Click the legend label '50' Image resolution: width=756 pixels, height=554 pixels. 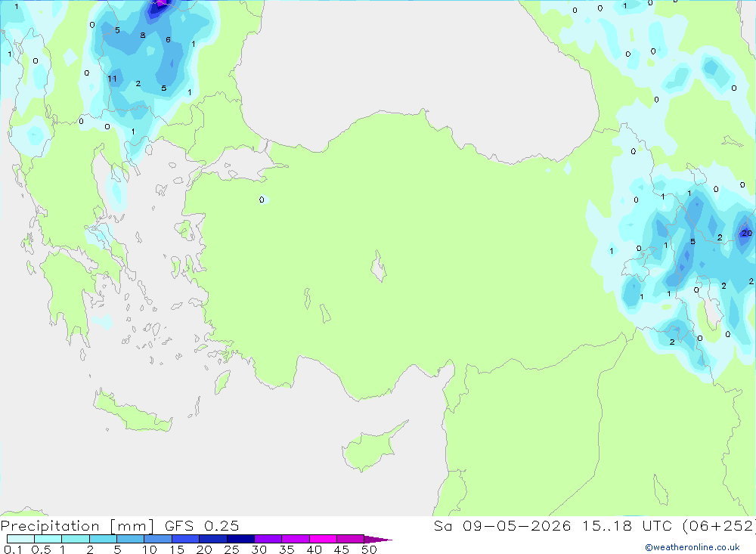tap(369, 549)
